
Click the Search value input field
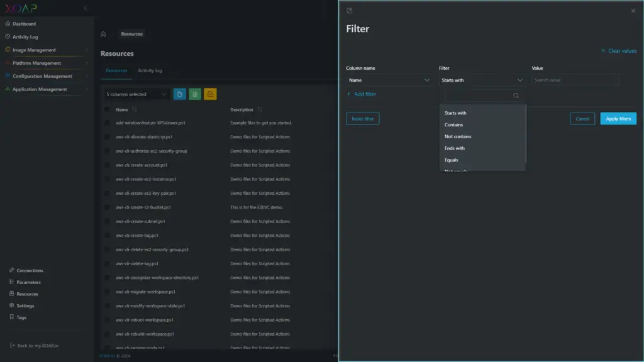(575, 80)
